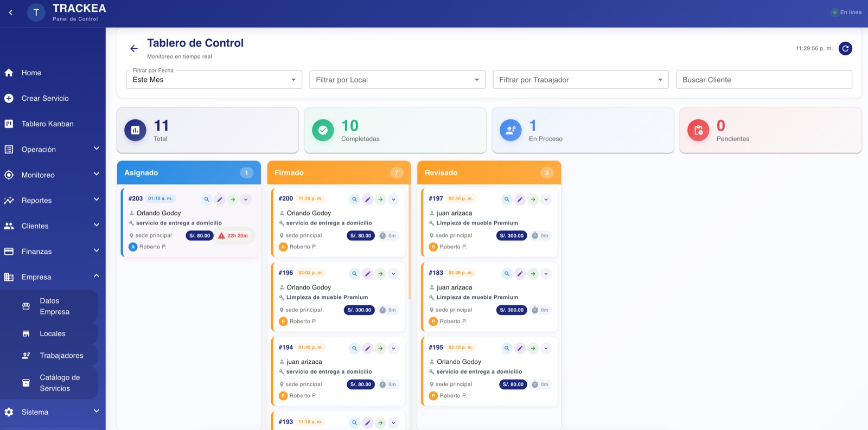Open Catálogo de Servicios item
This screenshot has width=868, height=430.
[x=49, y=383]
